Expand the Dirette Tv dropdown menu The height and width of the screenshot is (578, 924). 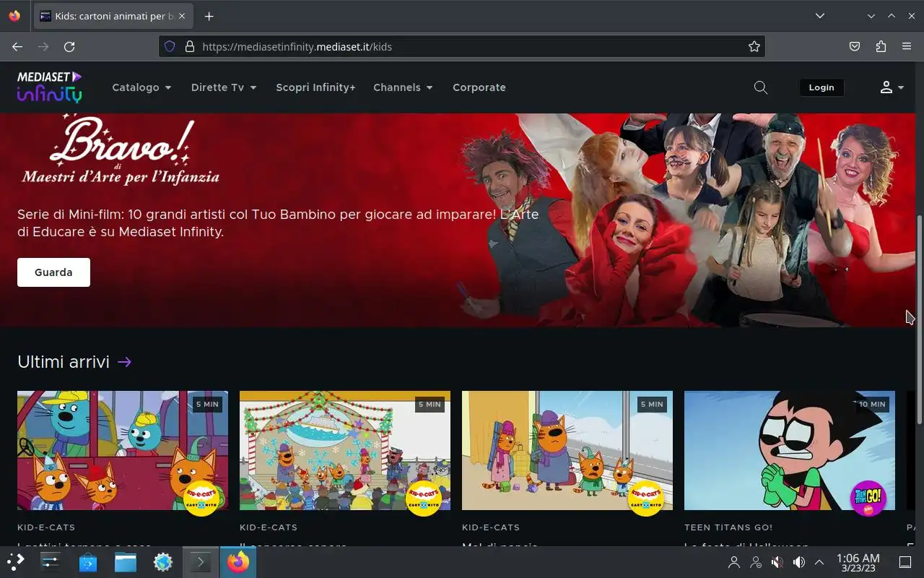coord(224,87)
